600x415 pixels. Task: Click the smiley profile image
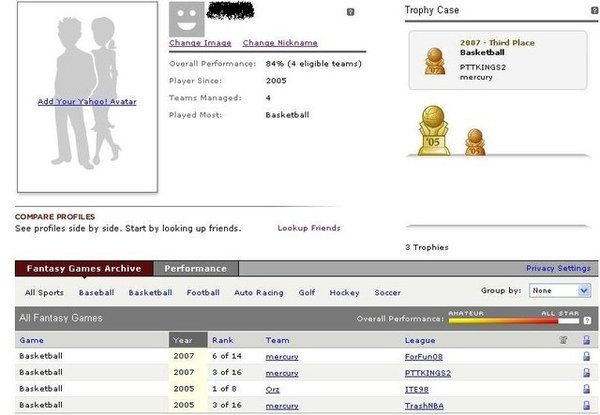coord(187,20)
